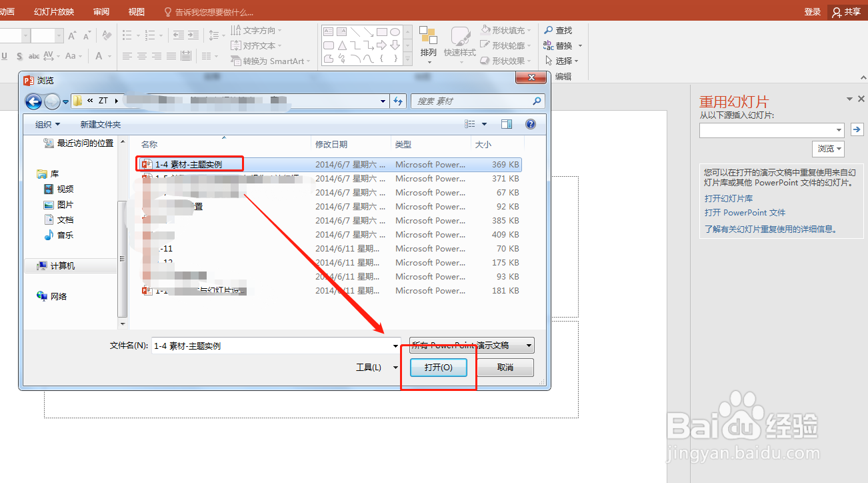The image size is (868, 483).
Task: Click the decrease indent icon
Action: tap(178, 35)
